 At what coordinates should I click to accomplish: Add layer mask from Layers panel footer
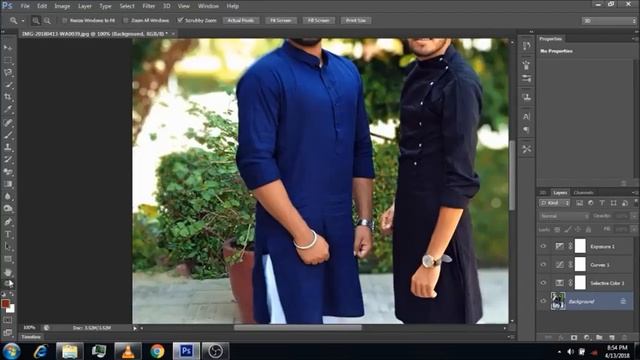tap(574, 337)
